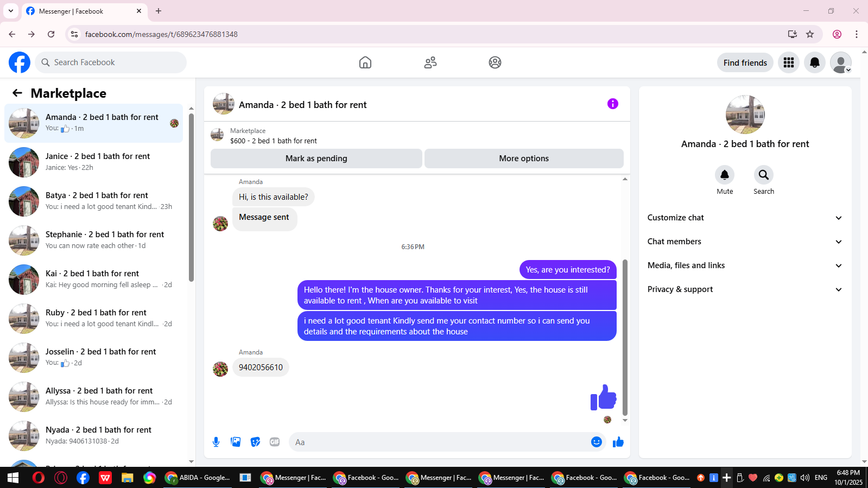Open the Windows Start menu
Viewport: 868px width, 488px height.
point(13,478)
